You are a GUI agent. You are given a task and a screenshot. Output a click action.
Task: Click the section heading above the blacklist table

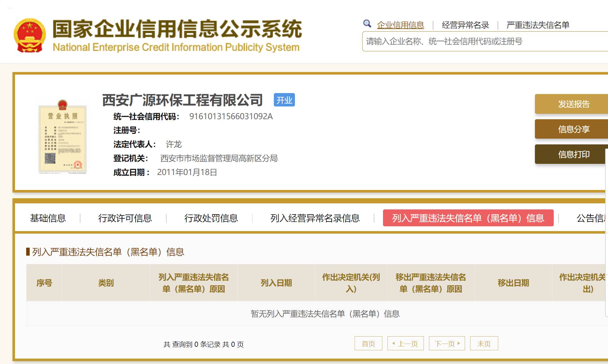tap(108, 252)
